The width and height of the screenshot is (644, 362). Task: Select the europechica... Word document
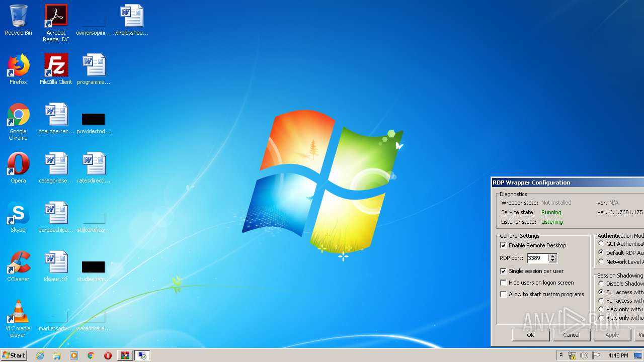(x=56, y=217)
